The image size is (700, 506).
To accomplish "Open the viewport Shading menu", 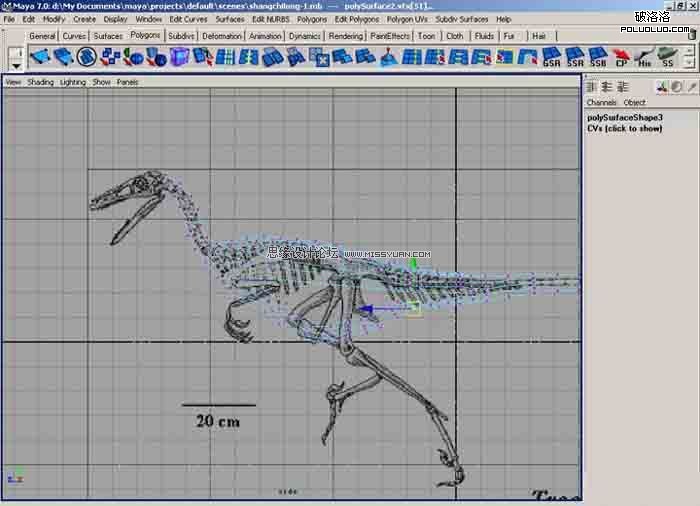I will pos(40,82).
